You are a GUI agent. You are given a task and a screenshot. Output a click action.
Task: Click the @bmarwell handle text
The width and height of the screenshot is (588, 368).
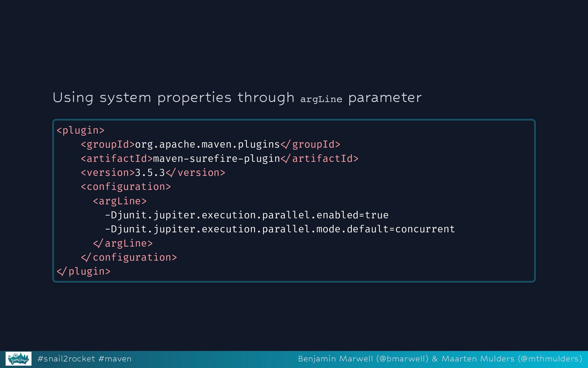(402, 359)
